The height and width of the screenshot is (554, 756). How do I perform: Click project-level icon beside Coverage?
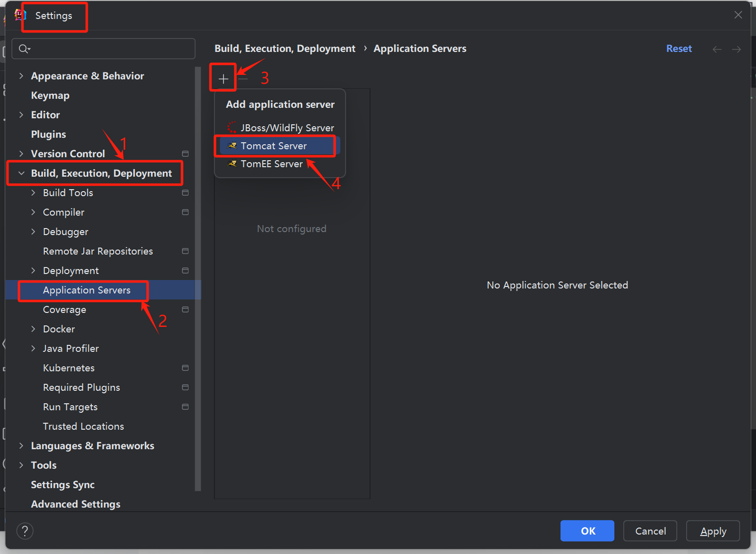coord(186,309)
